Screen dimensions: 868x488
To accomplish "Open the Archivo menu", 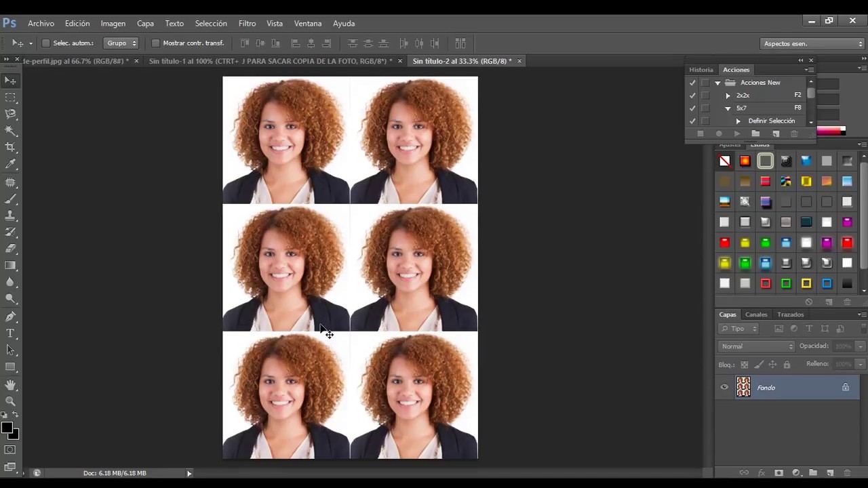I will click(41, 23).
